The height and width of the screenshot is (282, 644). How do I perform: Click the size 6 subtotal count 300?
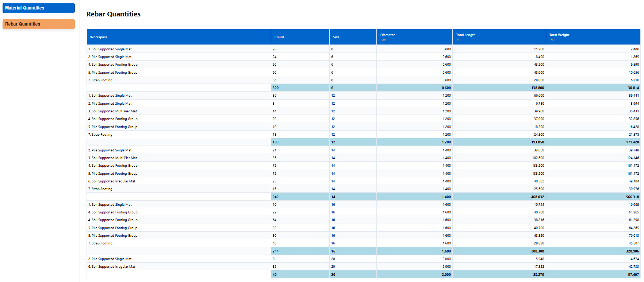click(276, 88)
